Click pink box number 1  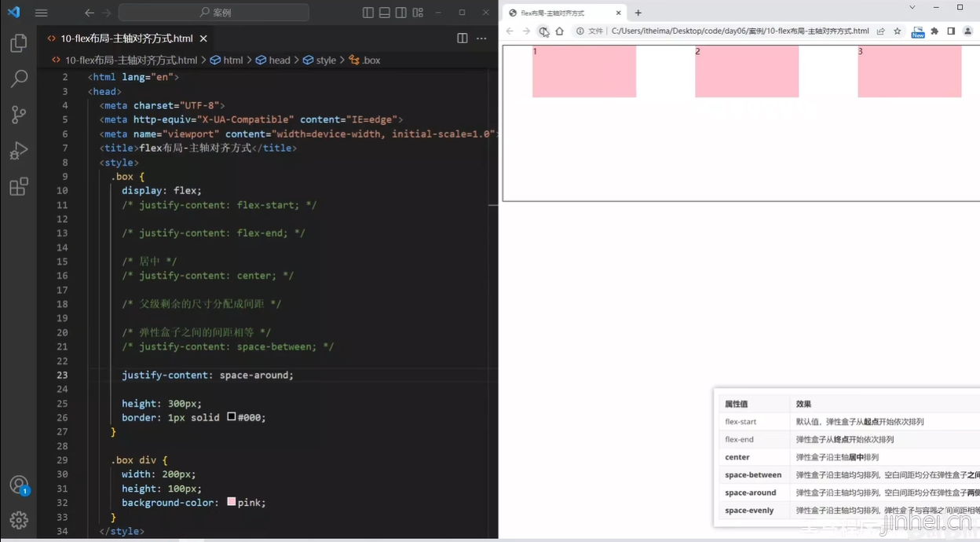[584, 71]
